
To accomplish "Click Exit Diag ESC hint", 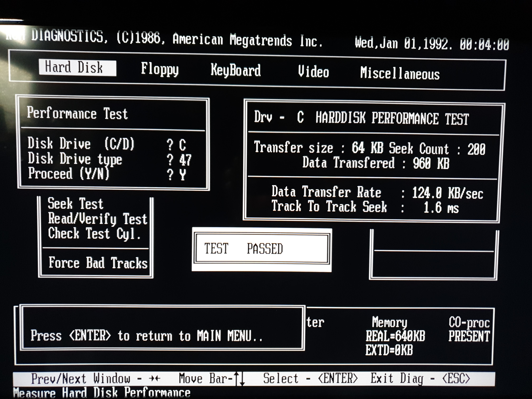I will click(x=420, y=379).
